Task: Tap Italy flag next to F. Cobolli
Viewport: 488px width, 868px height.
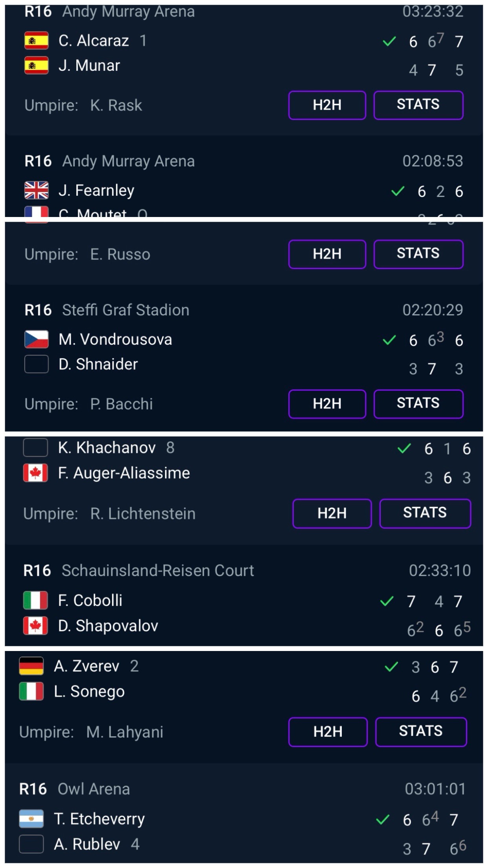Action: coord(35,600)
